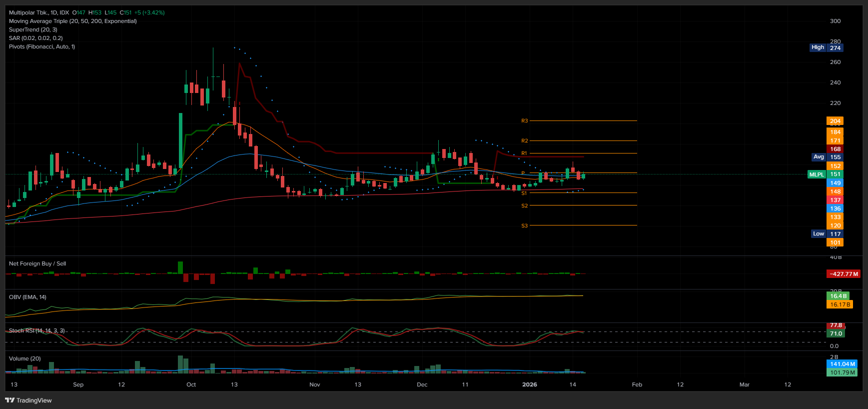
Task: Click the red -427.77 M value tag
Action: tap(844, 274)
